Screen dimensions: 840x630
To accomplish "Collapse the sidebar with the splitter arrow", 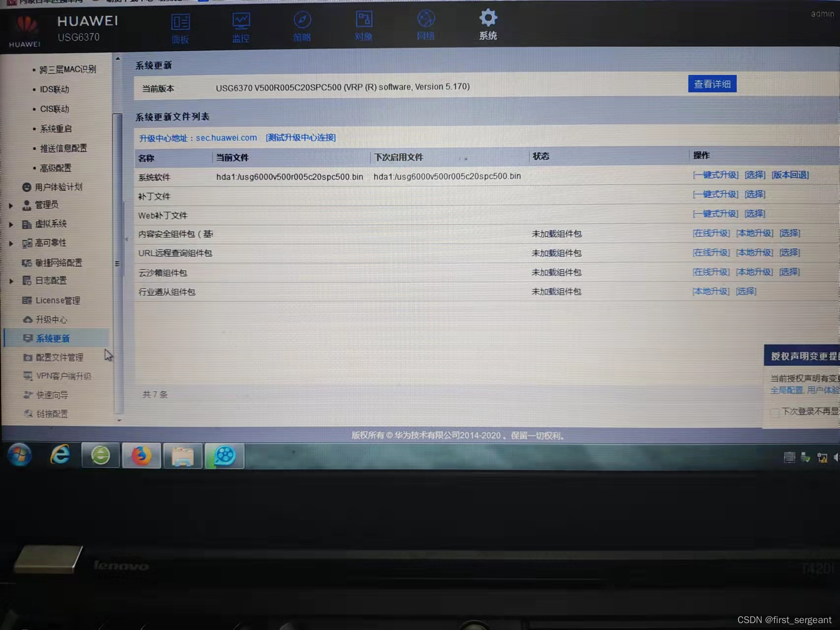I will tap(127, 239).
